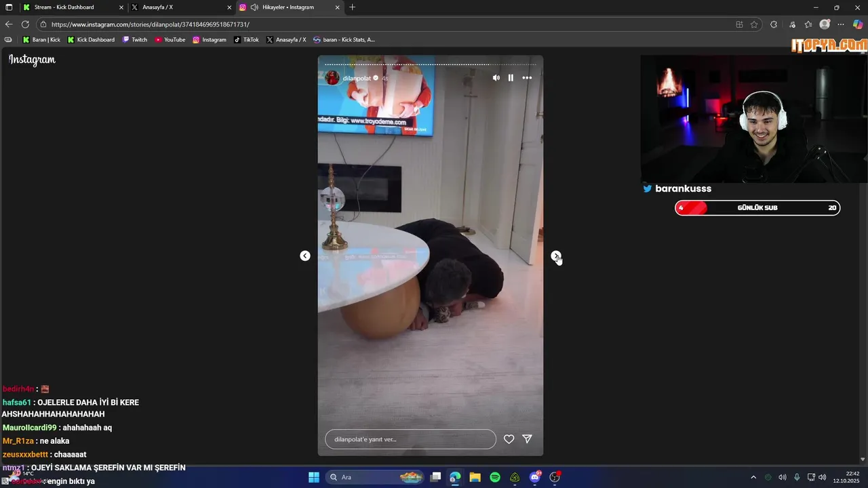This screenshot has height=488, width=868.
Task: Open the microphone icon in the system tray
Action: [797, 477]
